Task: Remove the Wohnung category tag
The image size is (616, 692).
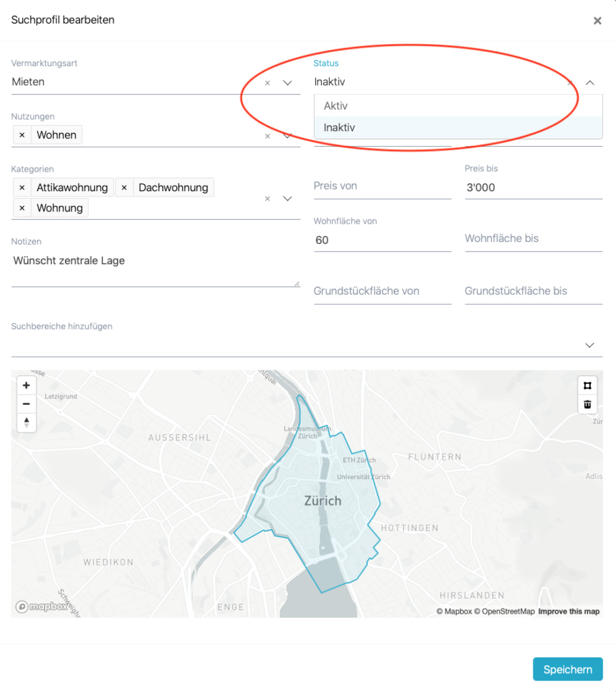Action: (22, 208)
